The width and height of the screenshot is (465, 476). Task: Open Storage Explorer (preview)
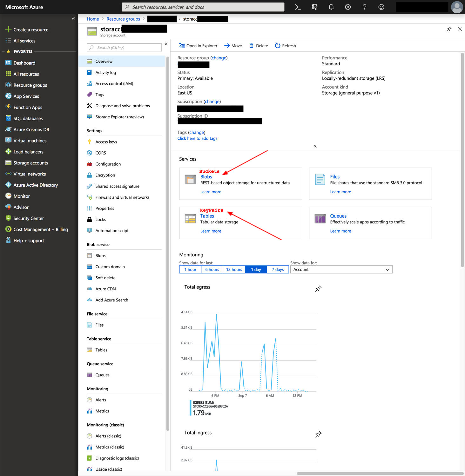tap(119, 117)
